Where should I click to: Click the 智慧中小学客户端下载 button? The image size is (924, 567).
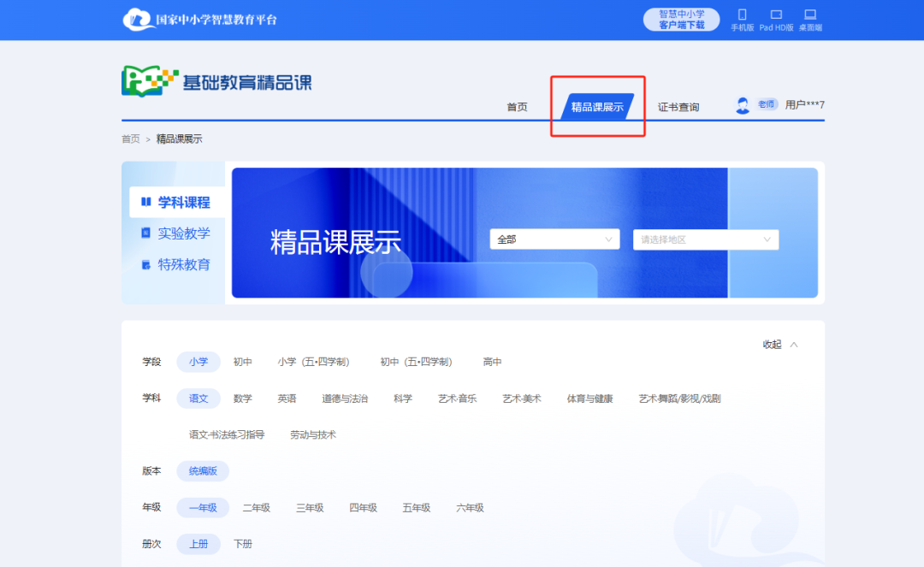click(x=681, y=19)
